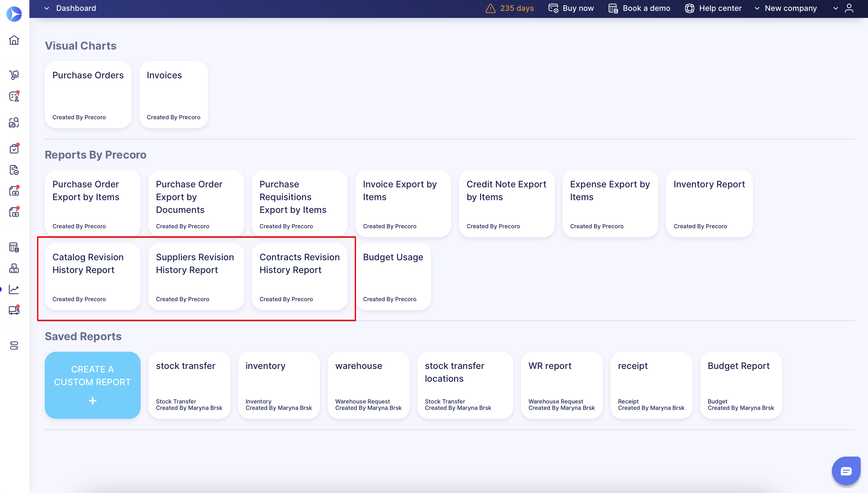
Task: Click the 'Saved Reports' section heading
Action: pos(83,336)
